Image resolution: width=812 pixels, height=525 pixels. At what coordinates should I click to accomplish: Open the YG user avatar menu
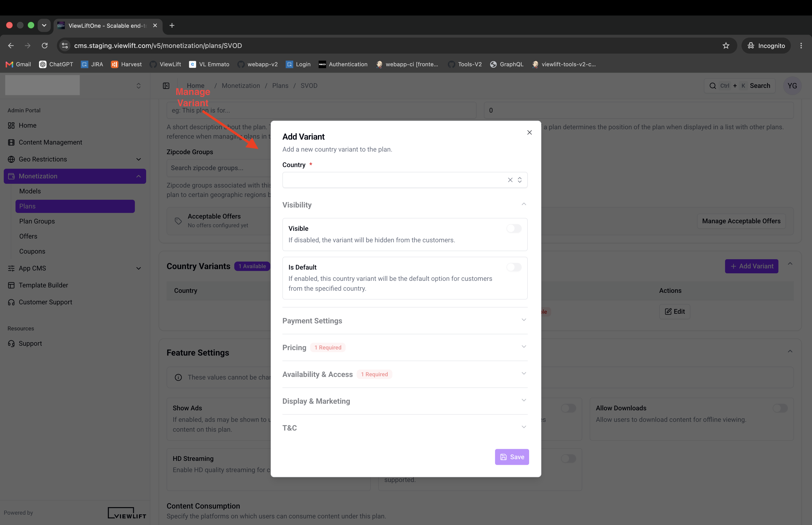point(792,86)
